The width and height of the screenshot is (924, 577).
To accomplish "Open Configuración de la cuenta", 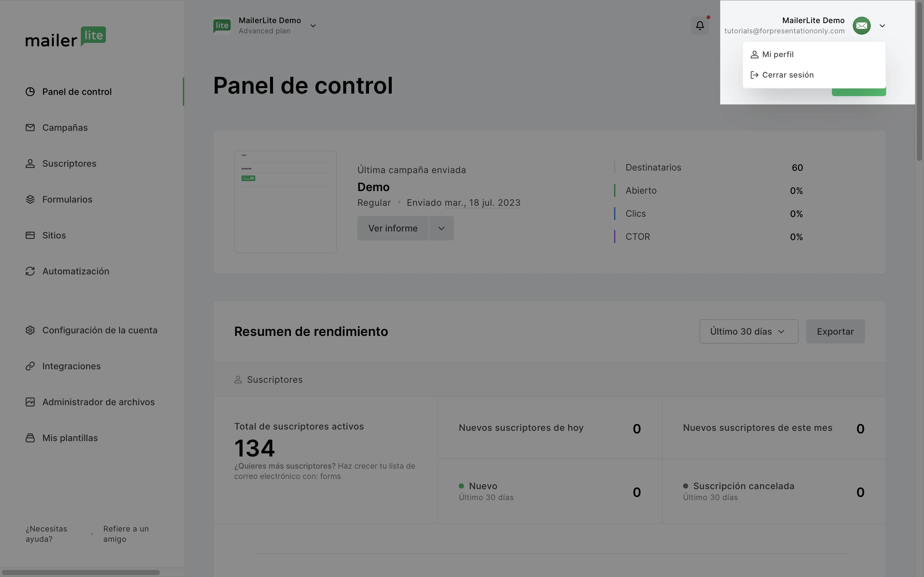I will tap(100, 330).
